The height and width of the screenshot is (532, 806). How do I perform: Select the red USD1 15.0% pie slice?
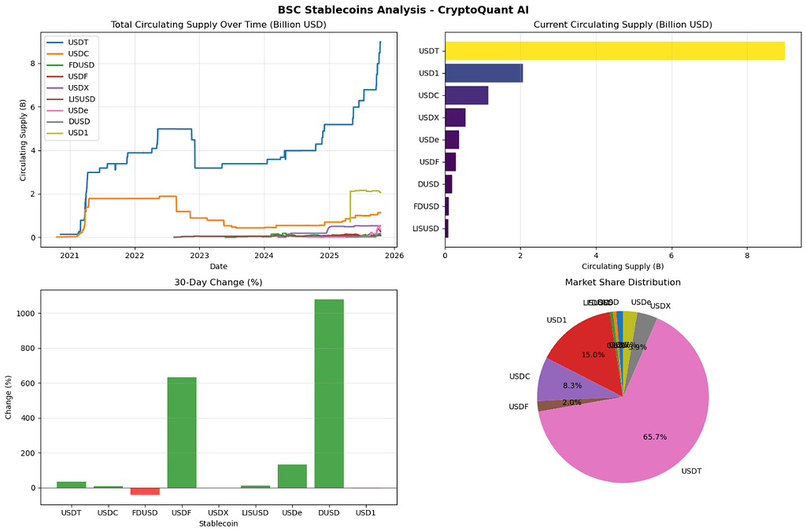coord(586,354)
